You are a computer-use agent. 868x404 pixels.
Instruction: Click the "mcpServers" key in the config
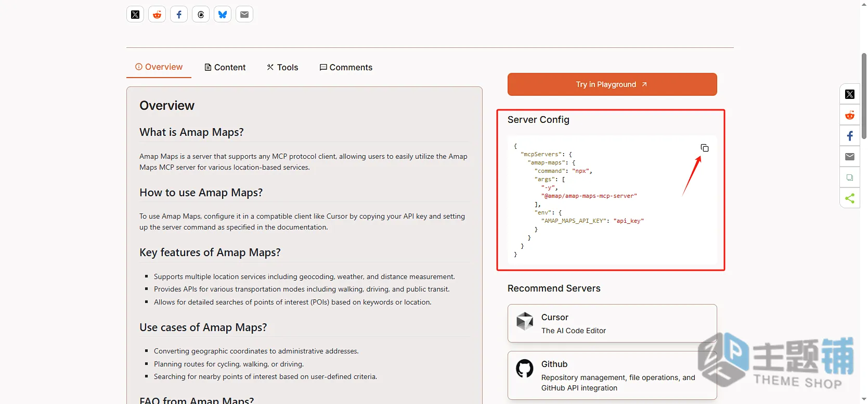tap(541, 154)
